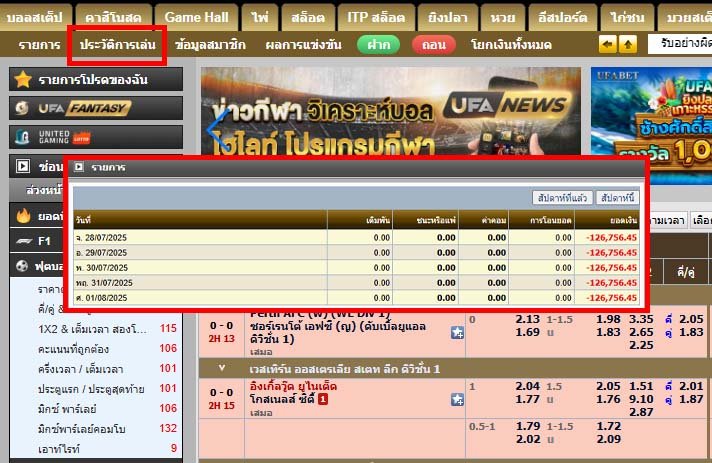This screenshot has height=463, width=712.
Task: Click favorite star for อิงเกิ้ลวู๊ด ยูไนเต็ด match
Action: (457, 399)
